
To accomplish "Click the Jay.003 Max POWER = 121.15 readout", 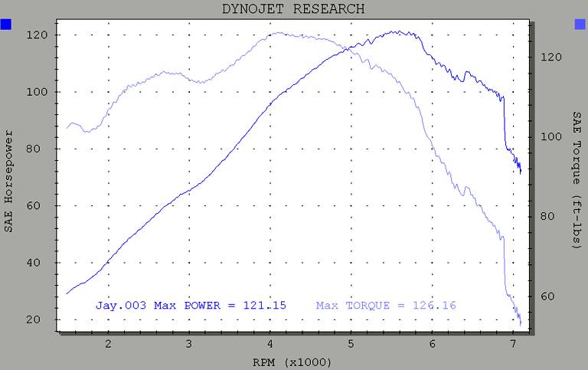I will pyautogui.click(x=191, y=305).
